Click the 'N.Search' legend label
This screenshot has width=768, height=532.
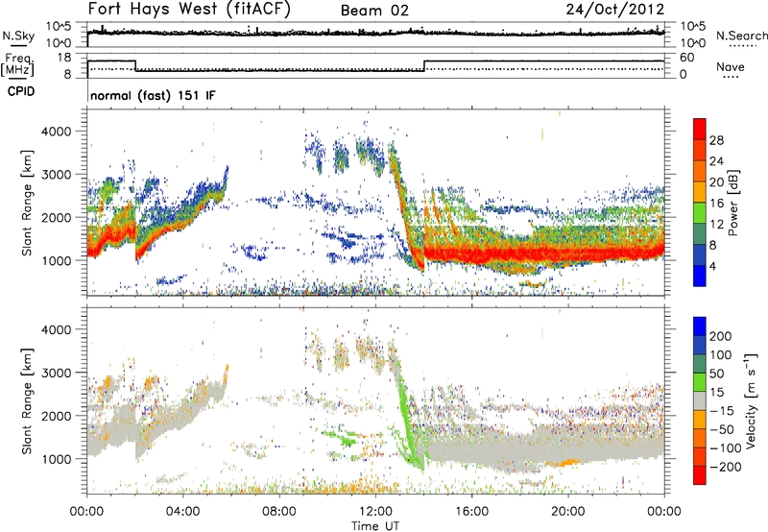click(741, 36)
